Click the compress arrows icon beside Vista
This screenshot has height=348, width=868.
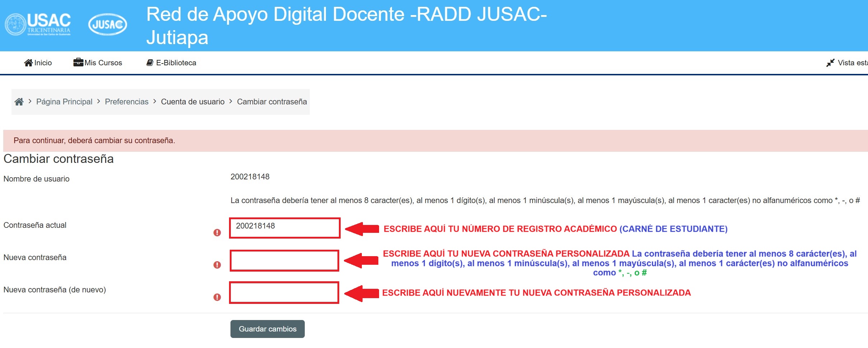point(830,63)
